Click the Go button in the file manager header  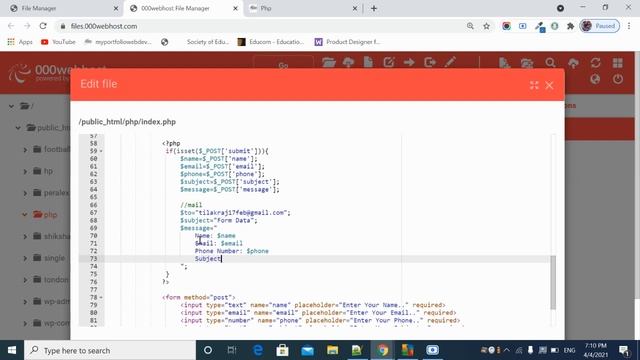(x=283, y=65)
